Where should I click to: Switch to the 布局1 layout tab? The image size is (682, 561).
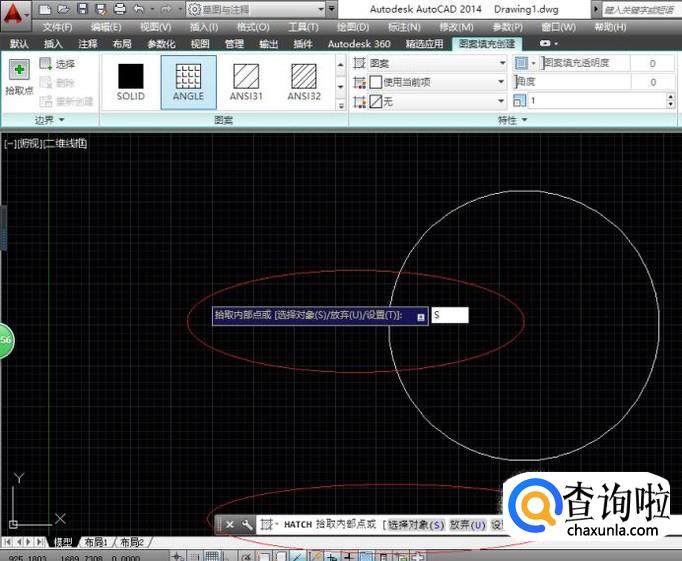[95, 542]
